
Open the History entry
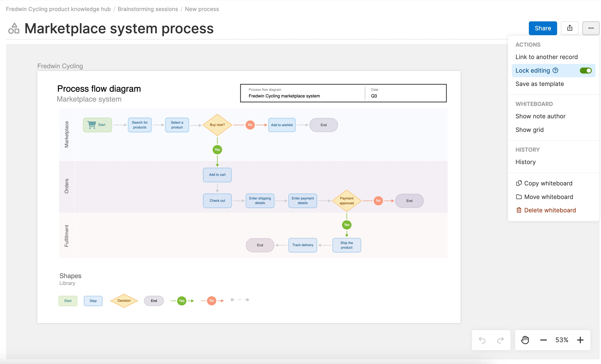pos(525,162)
